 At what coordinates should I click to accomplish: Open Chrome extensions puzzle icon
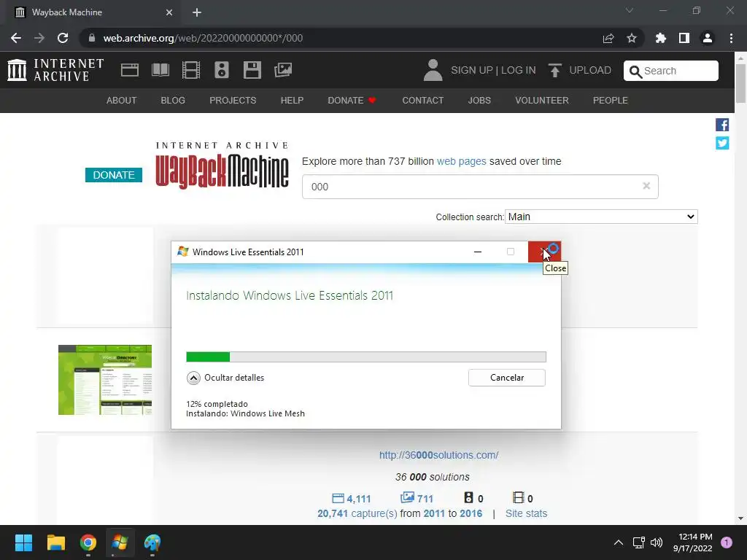point(661,38)
